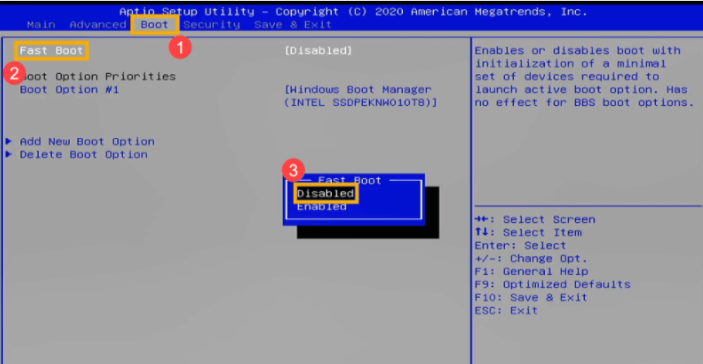Switch to the Advanced tab
Viewport: 703px width, 364px height.
pyautogui.click(x=98, y=25)
